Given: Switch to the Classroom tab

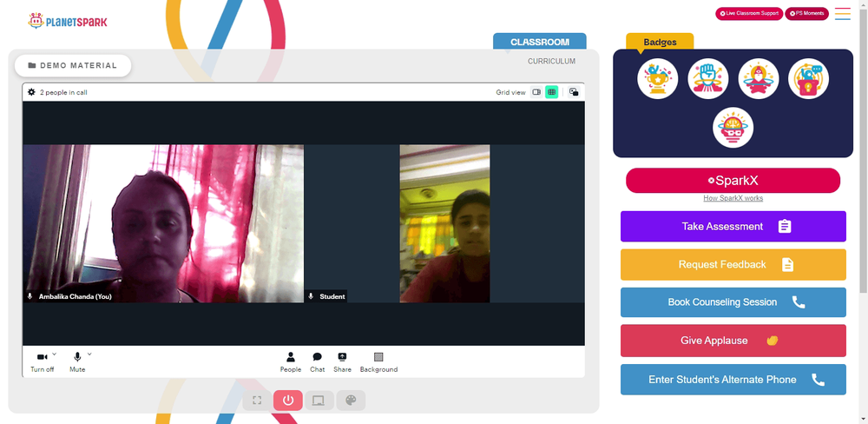Looking at the screenshot, I should [539, 42].
